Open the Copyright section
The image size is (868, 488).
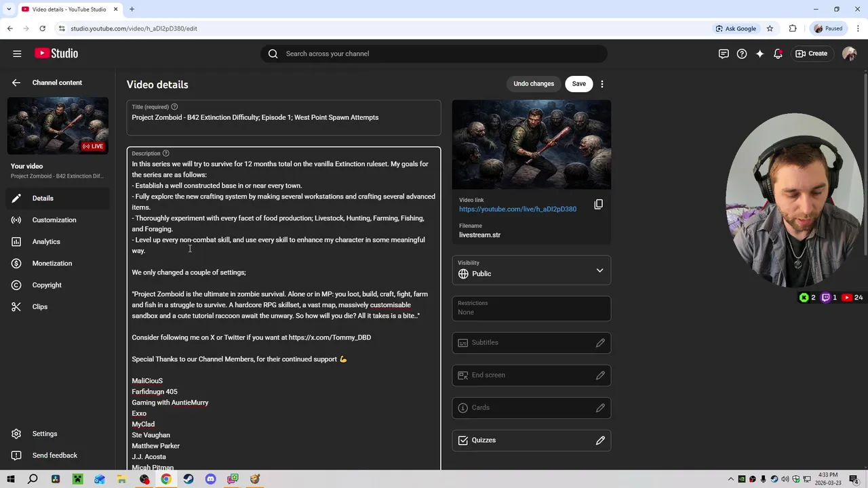(58, 285)
